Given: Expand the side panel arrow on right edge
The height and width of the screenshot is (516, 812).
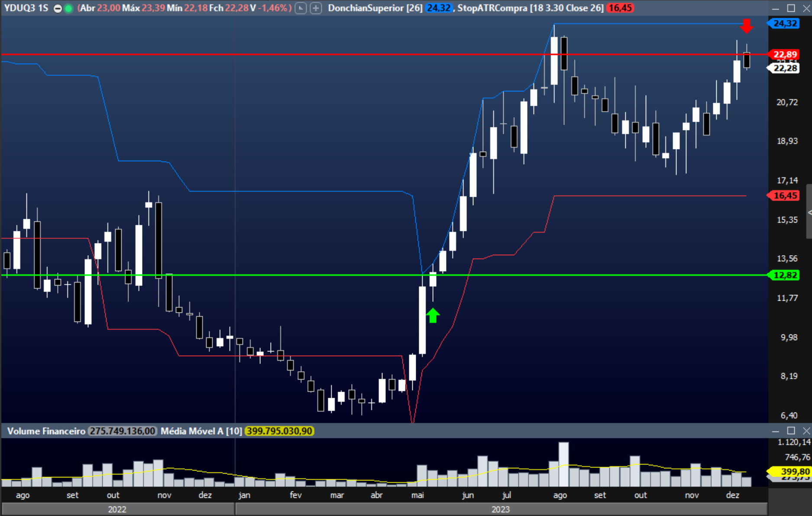Looking at the screenshot, I should 809,212.
